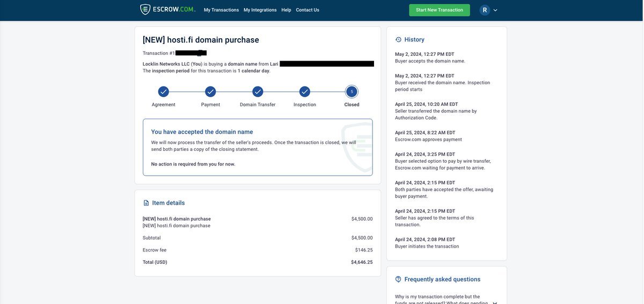This screenshot has width=644, height=304.
Task: Click history entry about paying by wire transfer
Action: (443, 164)
